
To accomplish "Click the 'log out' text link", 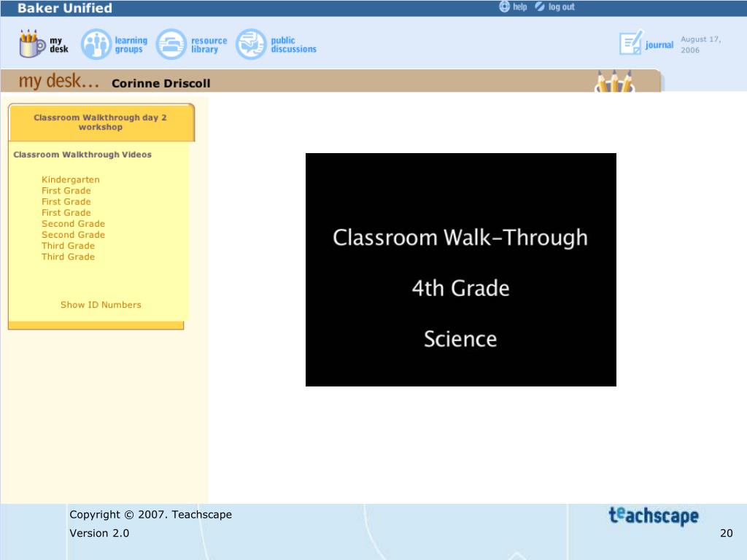I will coord(561,7).
